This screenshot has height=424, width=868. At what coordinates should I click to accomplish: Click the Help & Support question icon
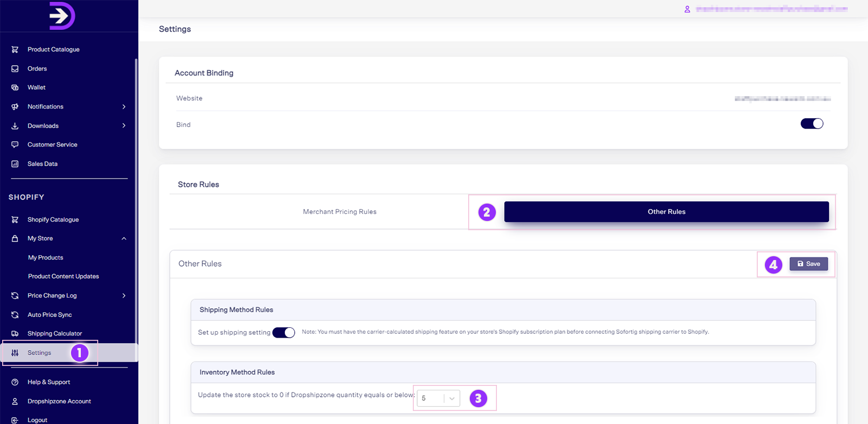click(15, 382)
